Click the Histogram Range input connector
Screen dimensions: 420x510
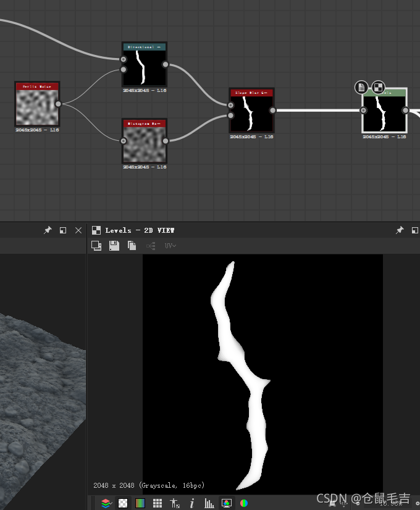click(124, 141)
